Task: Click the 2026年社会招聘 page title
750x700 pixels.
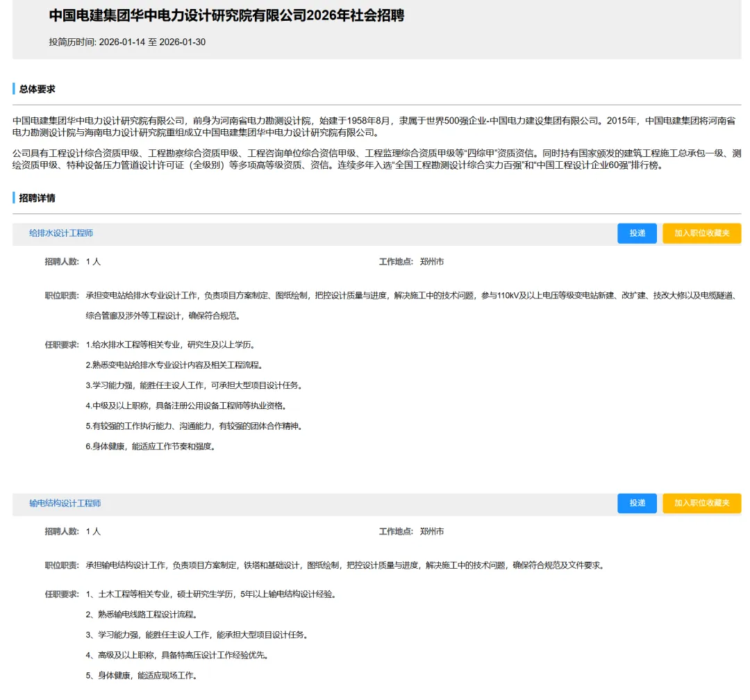Action: [x=226, y=15]
